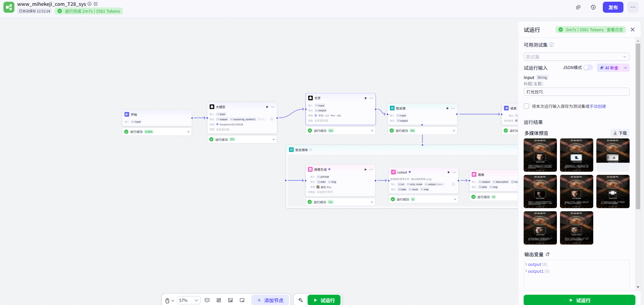The width and height of the screenshot is (644, 305).
Task: Copy output variables using the 输出变量 copy icon
Action: 548,254
